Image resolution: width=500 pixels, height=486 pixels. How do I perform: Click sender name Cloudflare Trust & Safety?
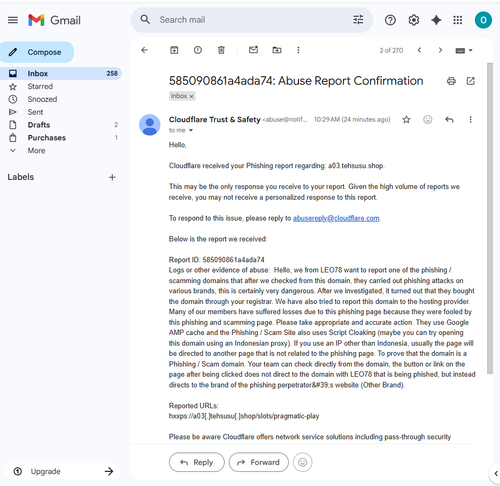[214, 119]
